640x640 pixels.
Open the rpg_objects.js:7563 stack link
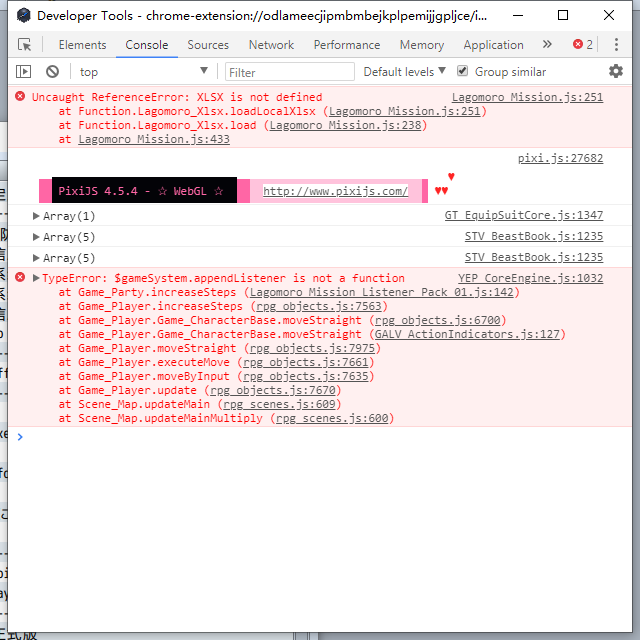(x=319, y=306)
